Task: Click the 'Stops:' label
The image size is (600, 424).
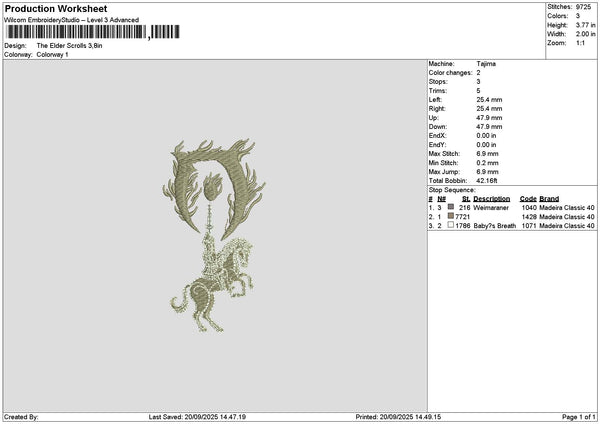Action: tap(438, 82)
